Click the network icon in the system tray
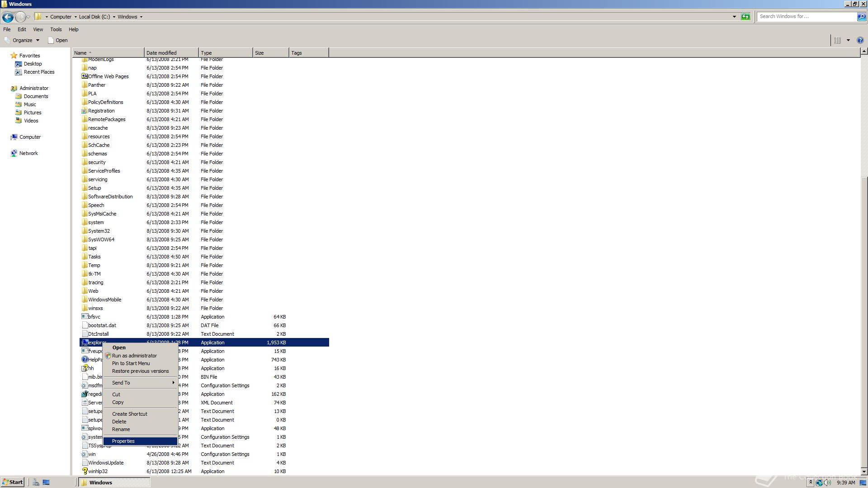 (819, 483)
